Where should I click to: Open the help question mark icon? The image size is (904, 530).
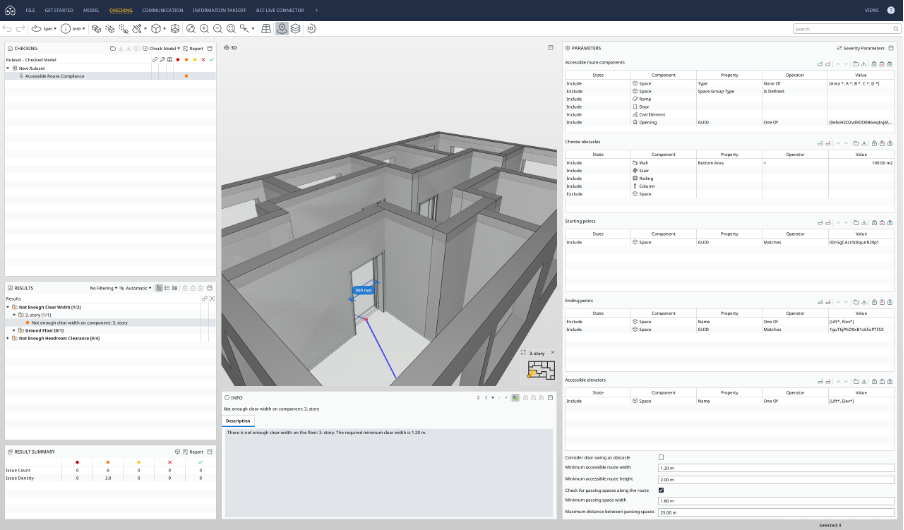pyautogui.click(x=891, y=9)
